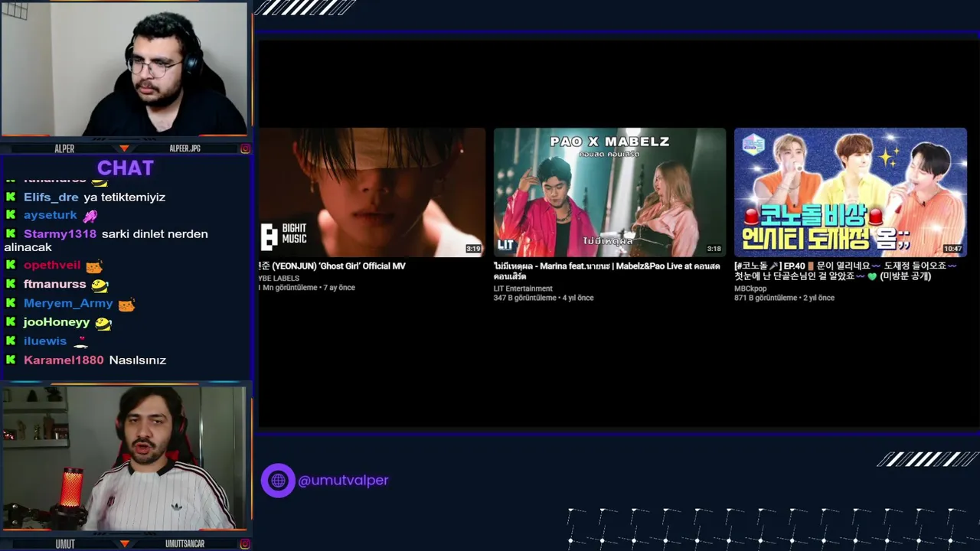Click the Instagram icon next to UMUTTSANCAR

(x=245, y=544)
